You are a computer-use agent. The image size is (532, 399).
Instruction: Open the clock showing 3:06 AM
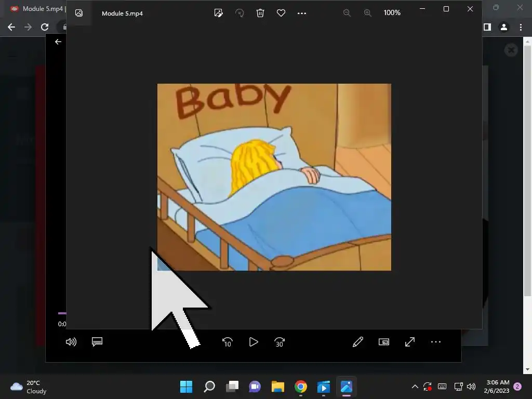tap(497, 387)
